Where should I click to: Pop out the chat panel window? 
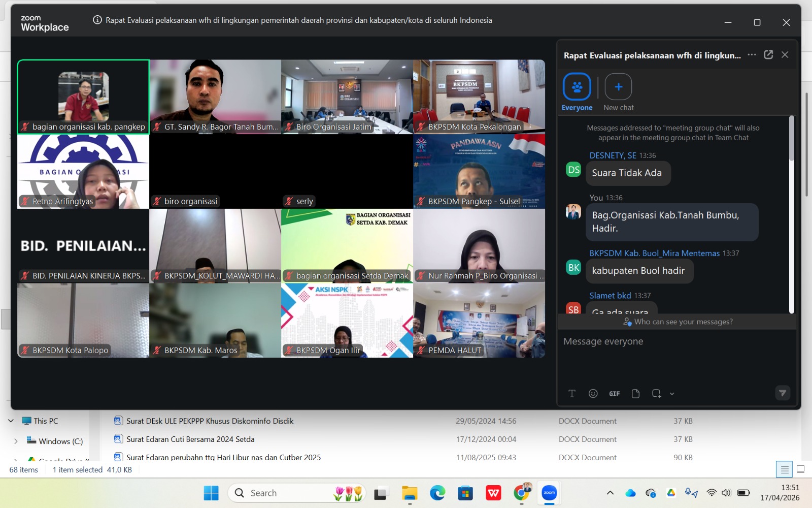[x=768, y=55]
